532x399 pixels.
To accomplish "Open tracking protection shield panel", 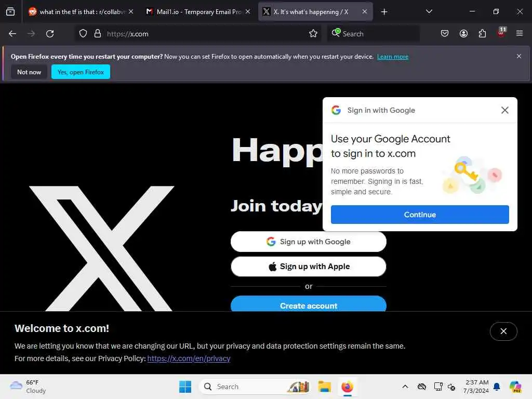I will pyautogui.click(x=83, y=34).
